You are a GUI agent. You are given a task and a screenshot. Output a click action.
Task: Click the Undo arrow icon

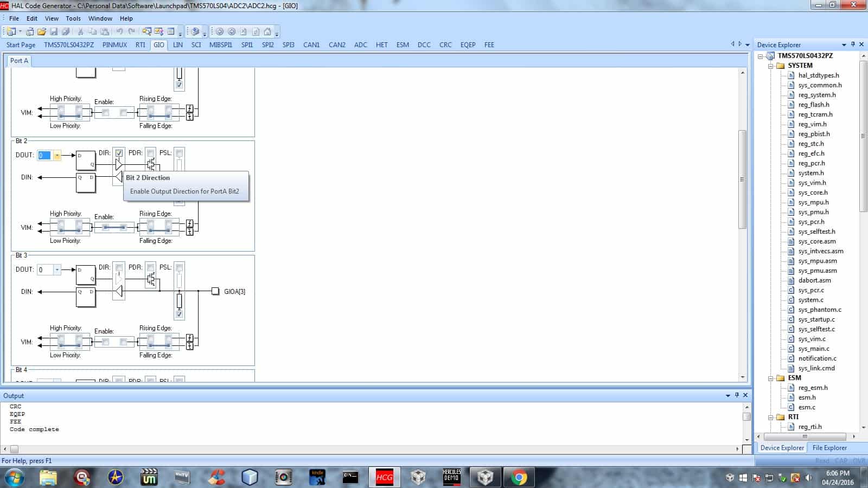click(x=119, y=31)
